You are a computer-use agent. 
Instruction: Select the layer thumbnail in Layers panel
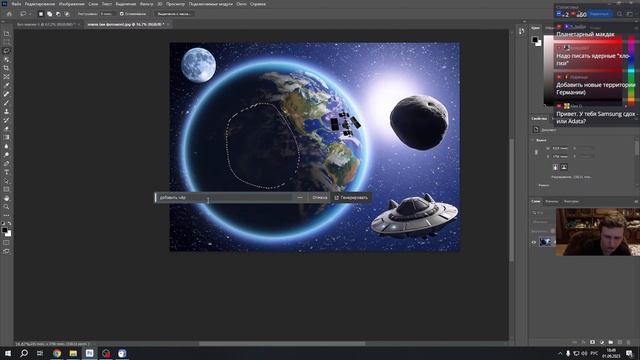coord(545,242)
